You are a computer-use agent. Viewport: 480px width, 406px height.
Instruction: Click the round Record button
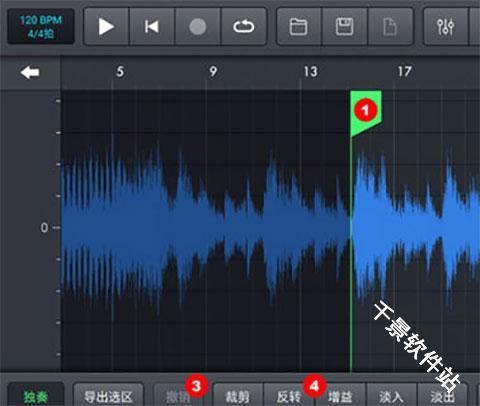(198, 27)
